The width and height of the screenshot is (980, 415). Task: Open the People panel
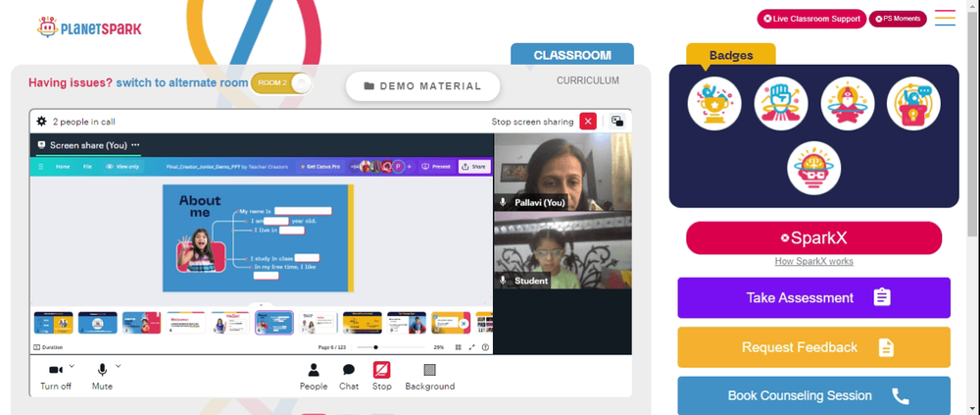(314, 377)
